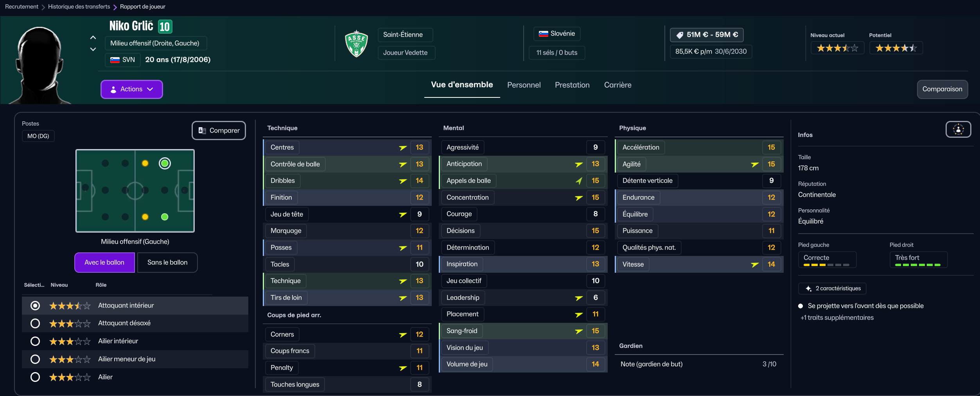
Task: Click the arrow indicator next to Appels de balle
Action: [579, 181]
